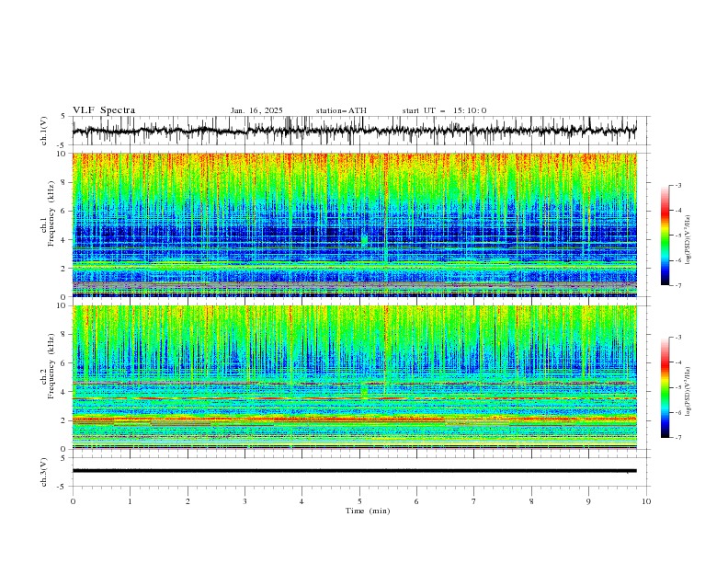Click the 'Time (min)' axis label
The image size is (728, 563).
point(368,511)
